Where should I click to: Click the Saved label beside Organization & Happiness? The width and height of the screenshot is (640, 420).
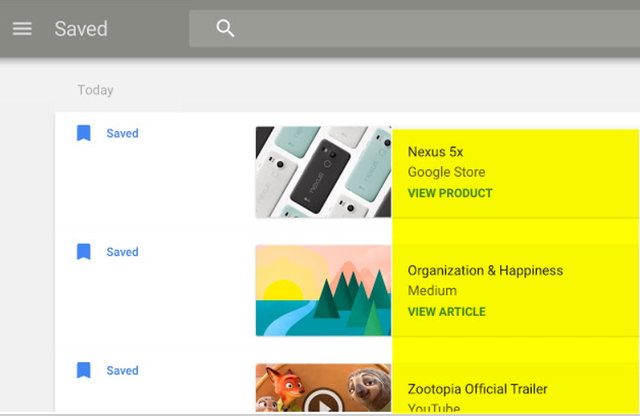click(x=122, y=252)
